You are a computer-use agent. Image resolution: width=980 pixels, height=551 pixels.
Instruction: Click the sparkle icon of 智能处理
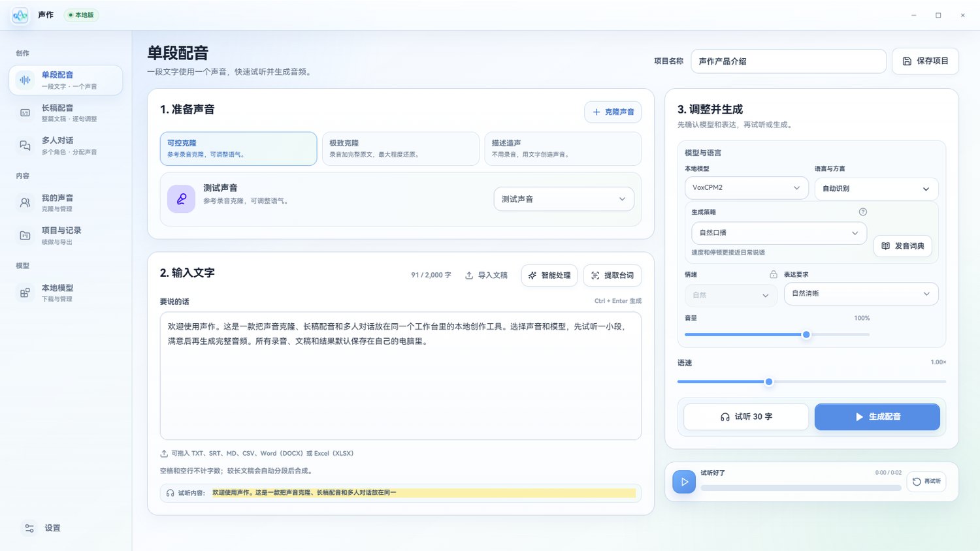(532, 275)
